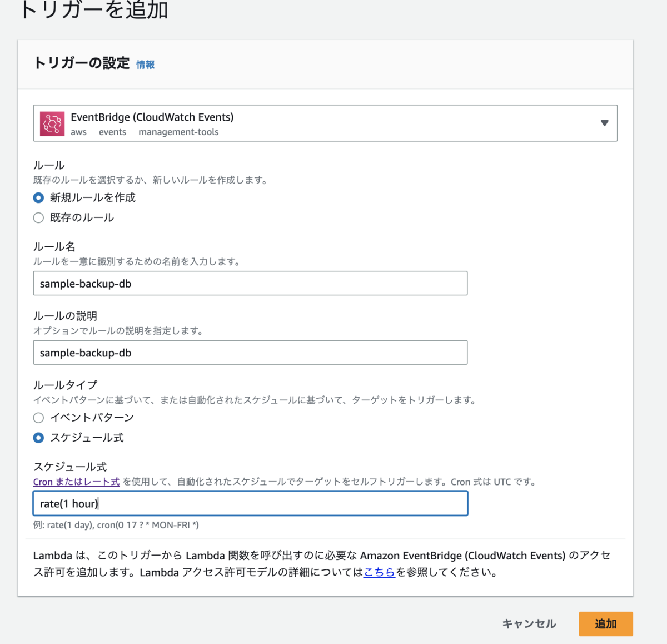Select the 既存のルール radio button

point(38,218)
